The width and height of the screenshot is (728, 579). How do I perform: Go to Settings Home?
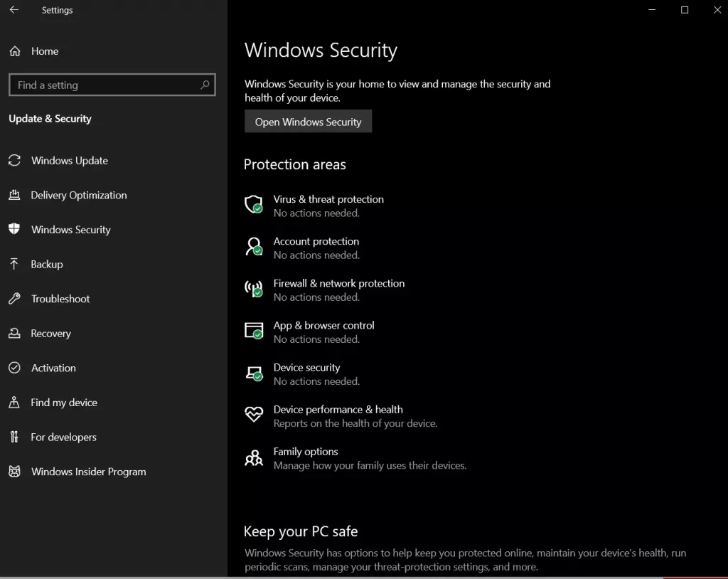coord(45,51)
